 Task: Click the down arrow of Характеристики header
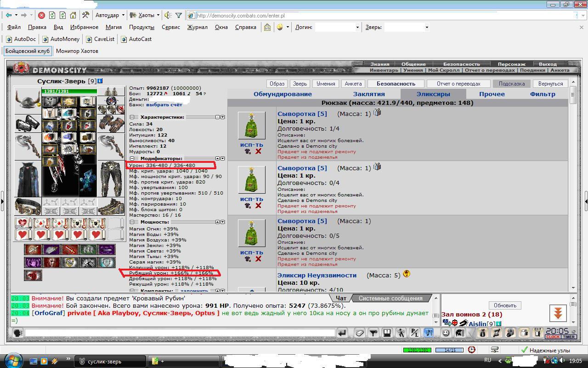[223, 117]
